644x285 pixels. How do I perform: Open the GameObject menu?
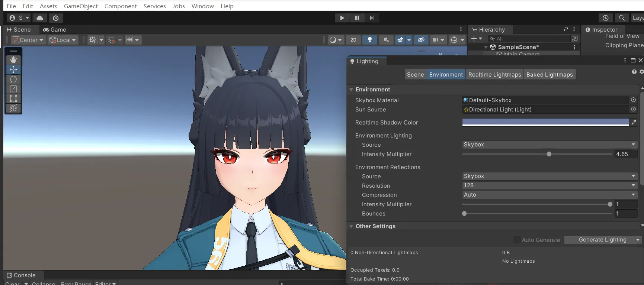[x=81, y=6]
